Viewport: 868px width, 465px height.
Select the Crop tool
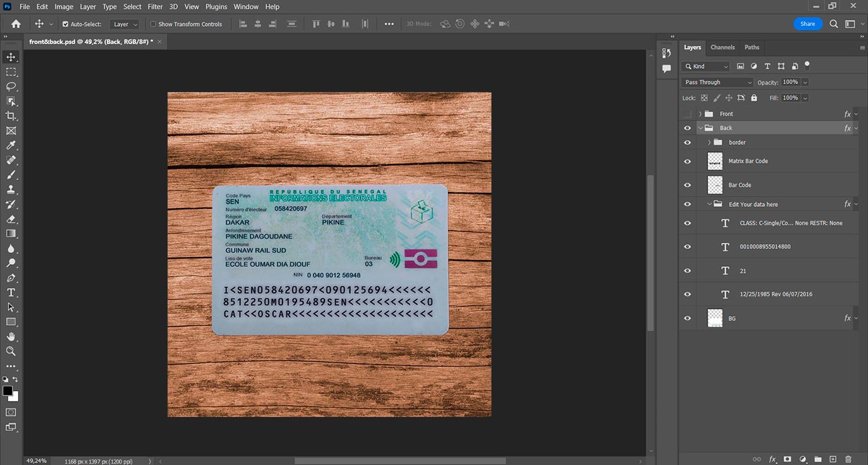(11, 116)
